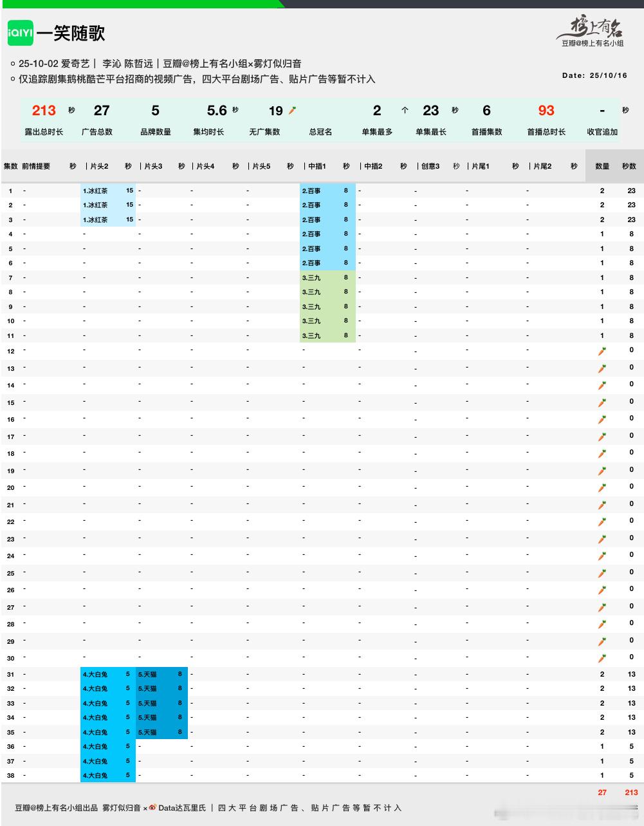Screen dimensions: 644x826
Task: Click the Date: 25/10/16 text
Action: click(594, 75)
